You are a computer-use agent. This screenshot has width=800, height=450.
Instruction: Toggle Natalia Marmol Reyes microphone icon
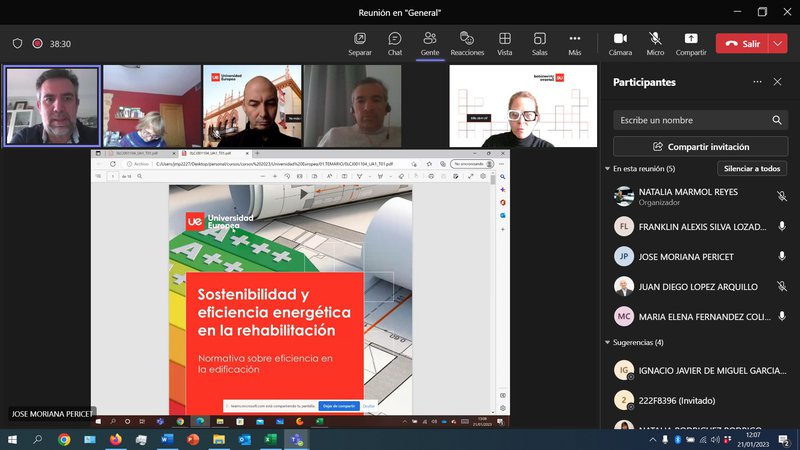[782, 196]
